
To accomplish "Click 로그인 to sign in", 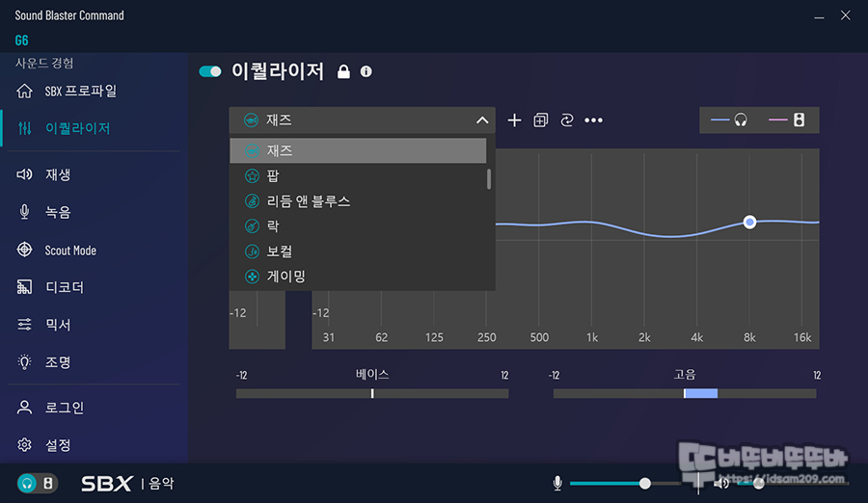I will (50, 408).
